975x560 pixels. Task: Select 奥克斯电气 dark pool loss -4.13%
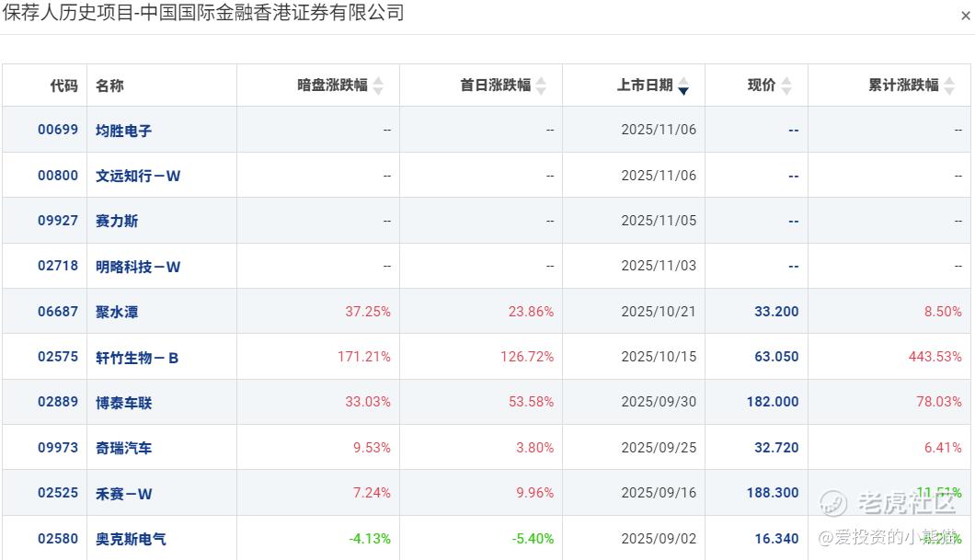pos(370,538)
